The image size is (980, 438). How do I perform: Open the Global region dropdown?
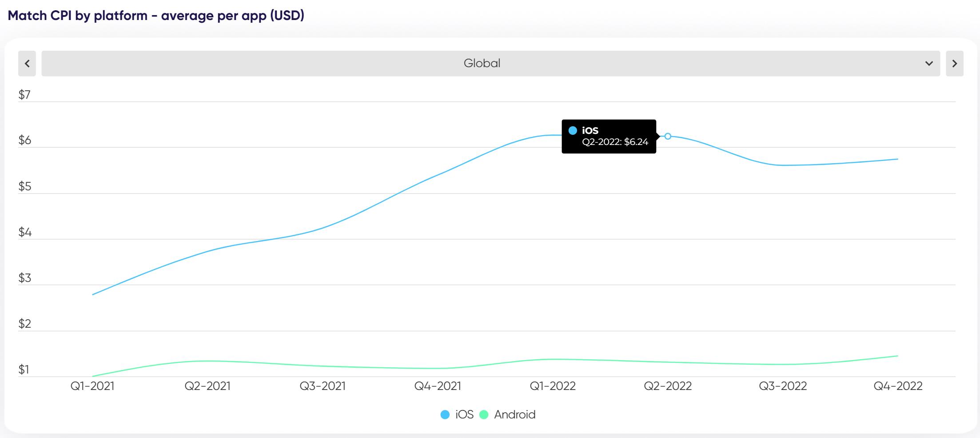pyautogui.click(x=482, y=64)
